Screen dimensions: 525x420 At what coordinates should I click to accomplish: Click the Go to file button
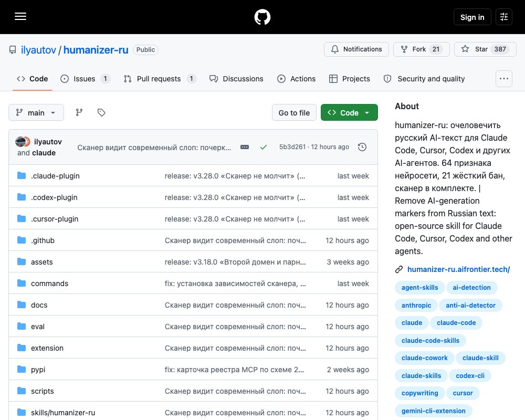(x=294, y=112)
